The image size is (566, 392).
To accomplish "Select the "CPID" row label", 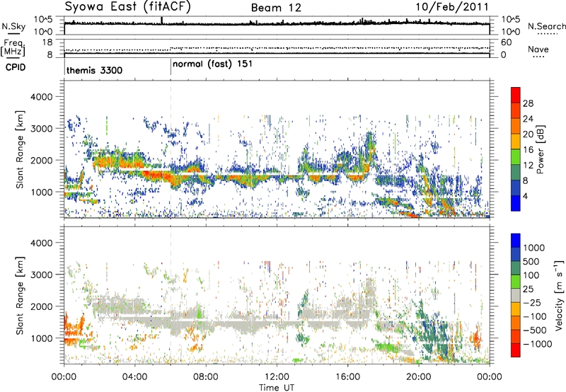I will [x=16, y=67].
